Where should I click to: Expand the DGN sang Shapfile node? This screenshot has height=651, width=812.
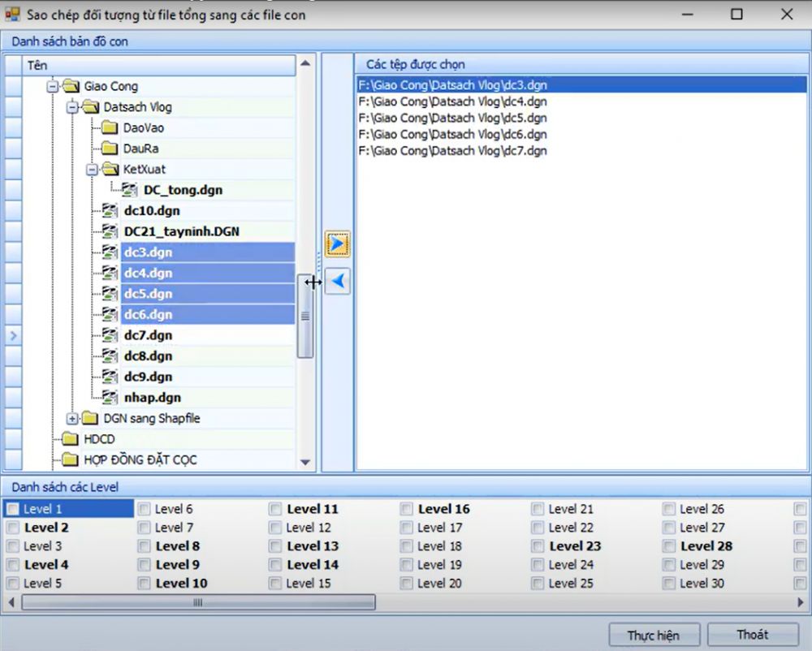(72, 418)
